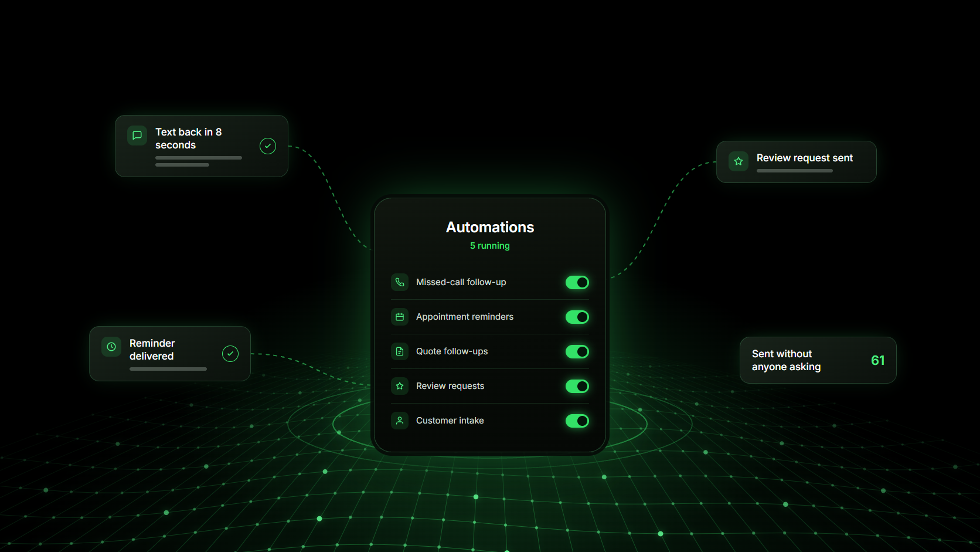Click the 'Customer intake' label

(450, 421)
